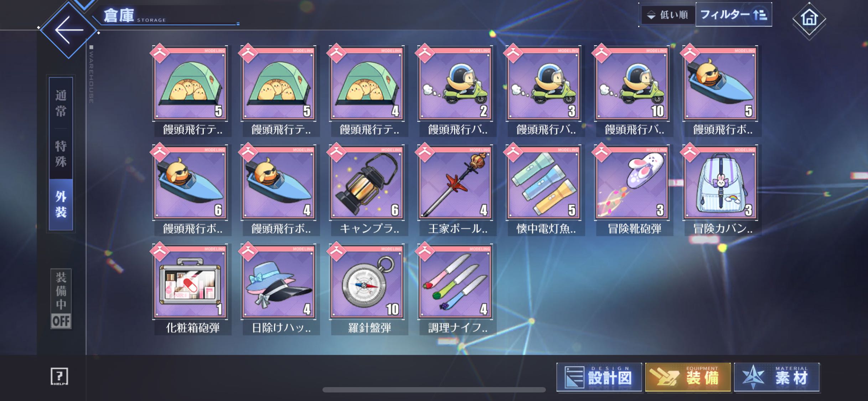Open the フィルター filter options
Viewport: 868px width, 401px height.
[x=734, y=15]
